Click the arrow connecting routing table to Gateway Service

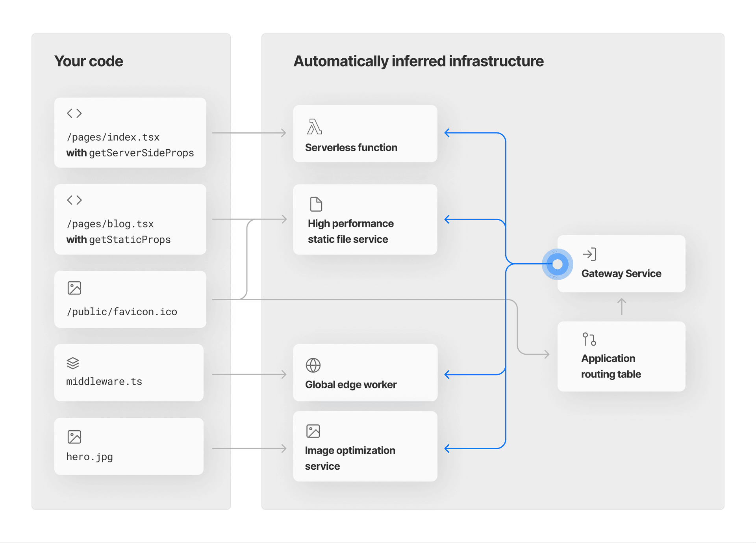coord(621,307)
